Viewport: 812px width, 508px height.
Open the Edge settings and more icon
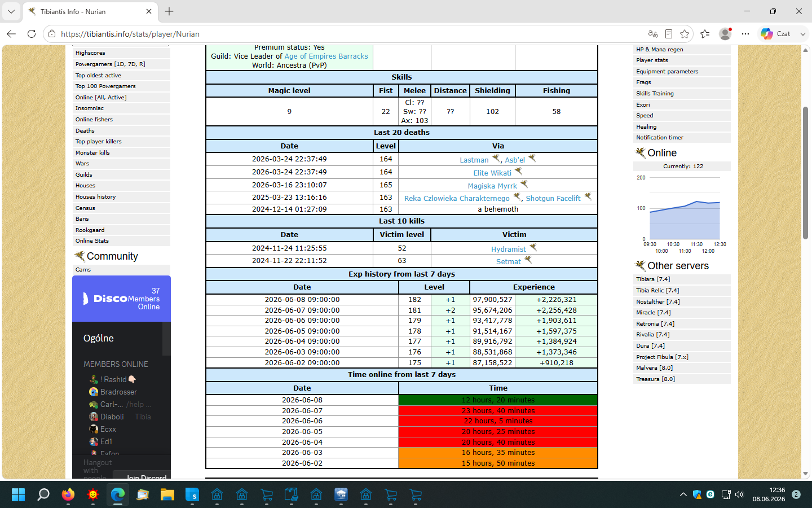745,34
